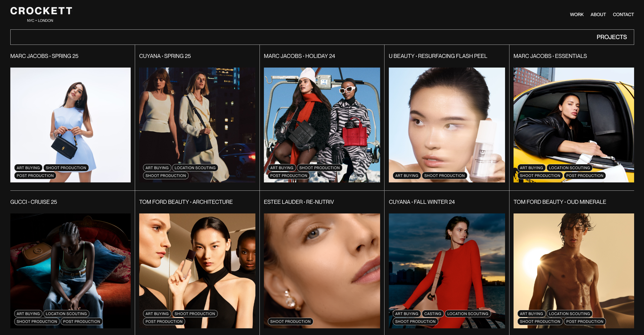Open the Marc Jacobs Holiday 24 title
The height and width of the screenshot is (335, 644).
tap(299, 56)
